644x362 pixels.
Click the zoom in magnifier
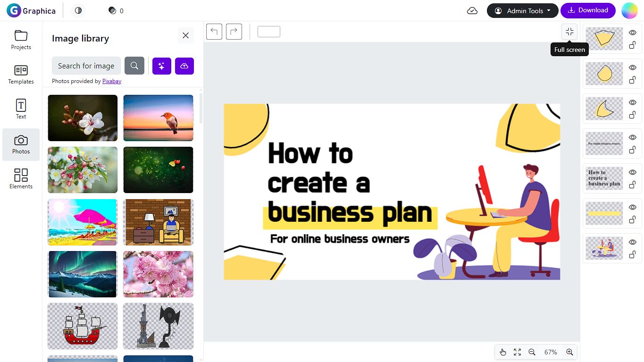pyautogui.click(x=569, y=352)
